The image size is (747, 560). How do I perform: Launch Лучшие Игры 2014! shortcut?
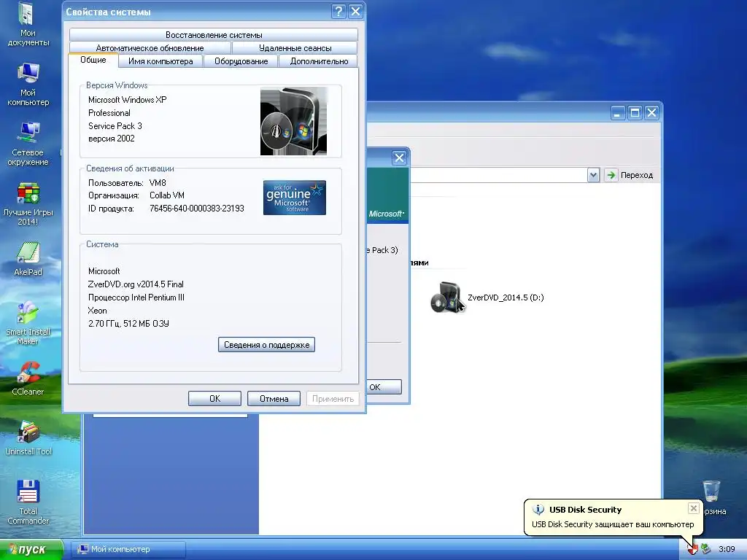point(28,204)
